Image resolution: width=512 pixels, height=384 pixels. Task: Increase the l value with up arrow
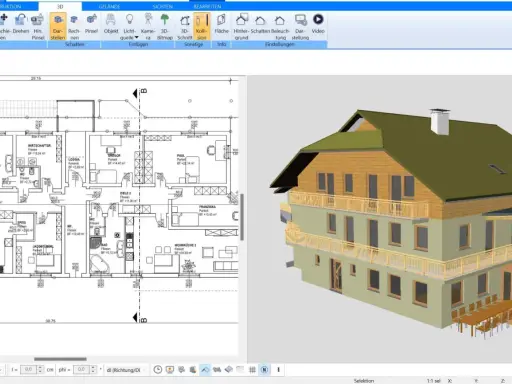tap(40, 368)
